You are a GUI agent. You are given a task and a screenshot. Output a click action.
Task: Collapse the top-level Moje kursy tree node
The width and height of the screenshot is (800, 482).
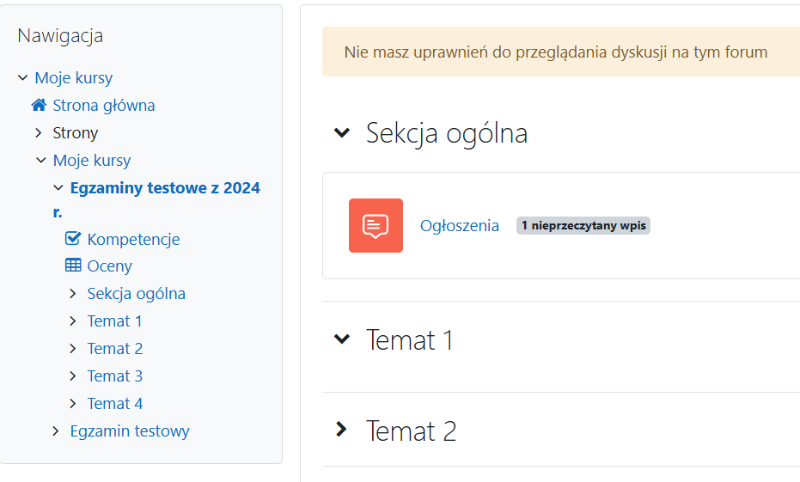pos(22,78)
